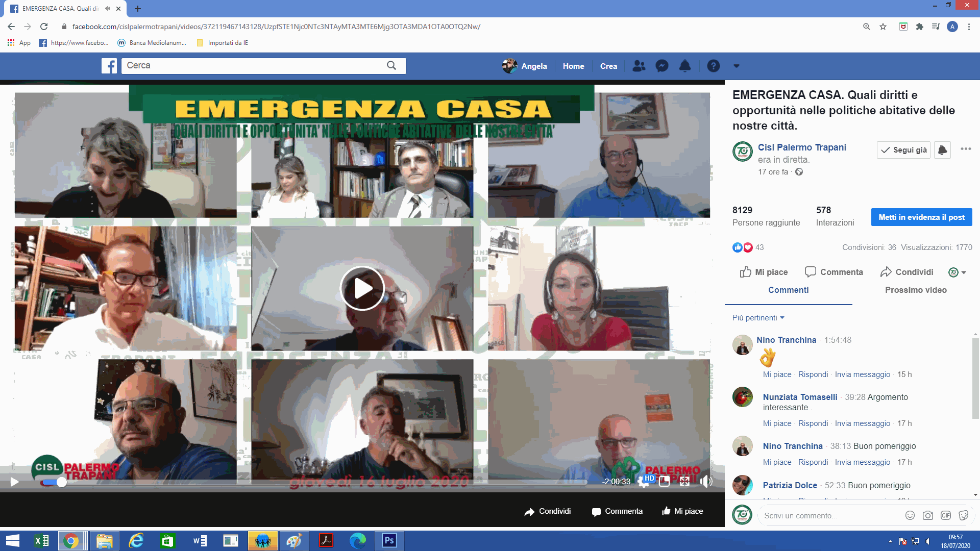
Task: Insert an emoji in the comment box
Action: coord(910,516)
